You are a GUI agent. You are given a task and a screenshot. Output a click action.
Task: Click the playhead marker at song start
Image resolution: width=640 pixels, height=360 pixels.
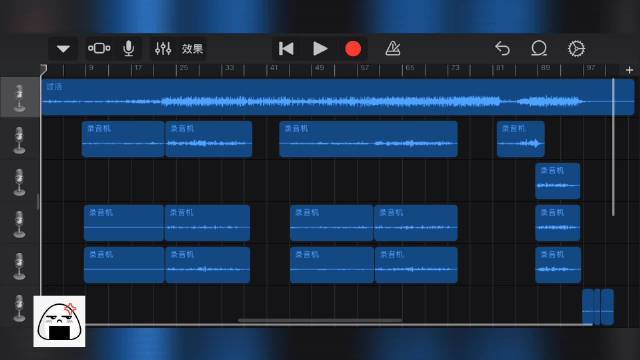44,69
